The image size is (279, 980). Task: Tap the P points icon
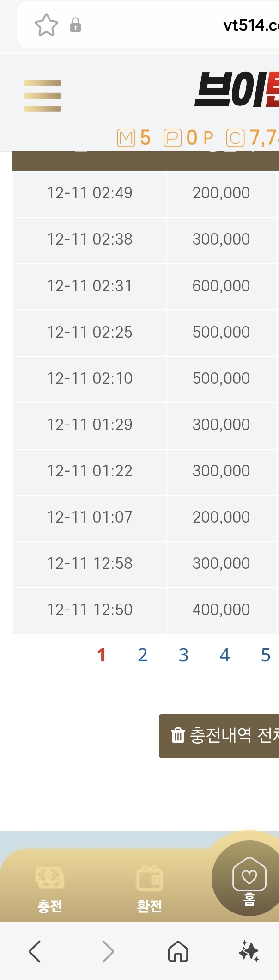click(x=172, y=138)
